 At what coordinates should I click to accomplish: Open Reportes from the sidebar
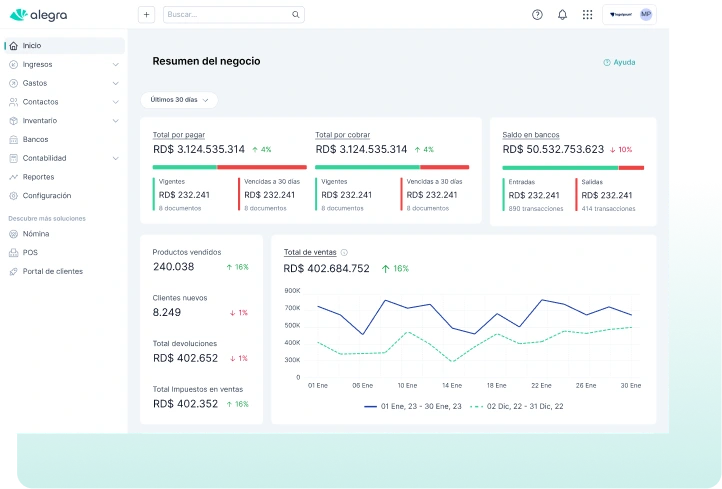coord(38,177)
